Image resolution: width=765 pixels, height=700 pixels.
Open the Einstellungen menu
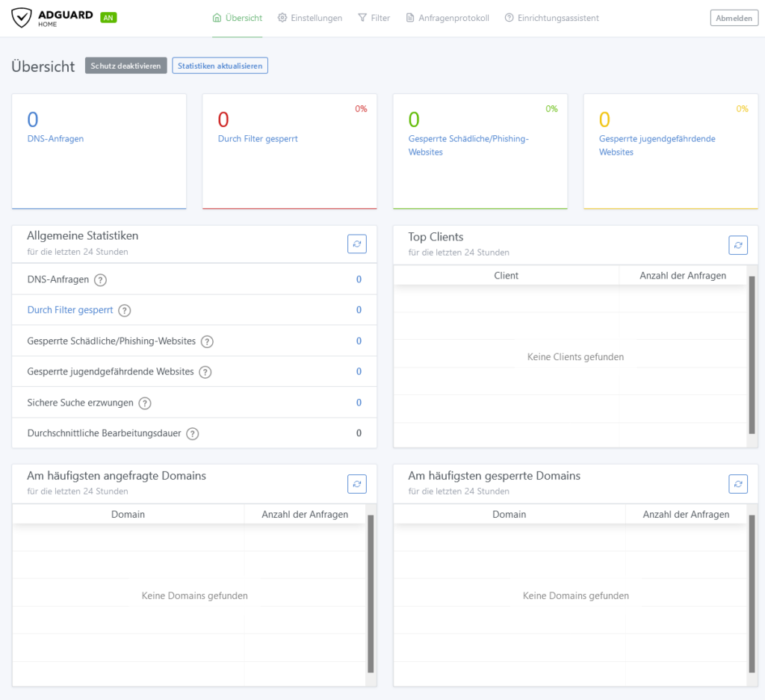pos(310,18)
